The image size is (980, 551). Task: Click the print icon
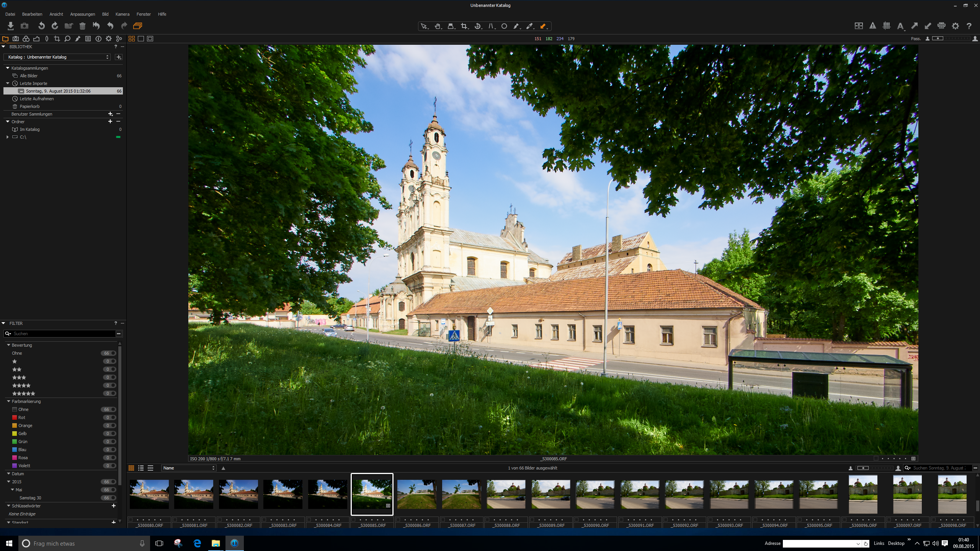[x=941, y=26]
